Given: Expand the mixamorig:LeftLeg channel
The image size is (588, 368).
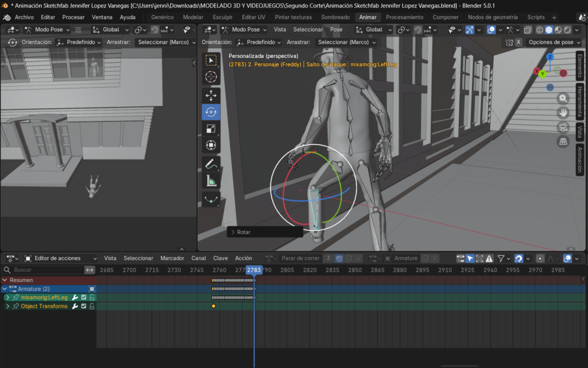Looking at the screenshot, I should tap(7, 297).
